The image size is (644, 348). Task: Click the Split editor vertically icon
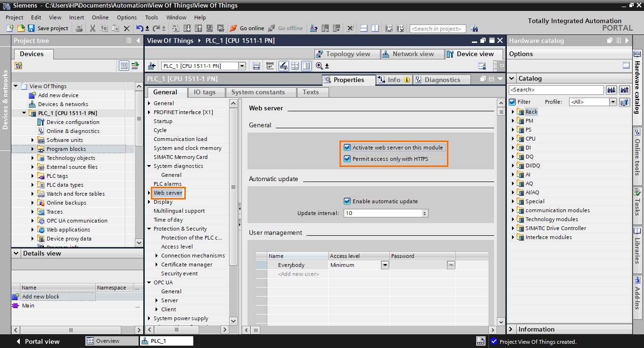click(x=375, y=28)
